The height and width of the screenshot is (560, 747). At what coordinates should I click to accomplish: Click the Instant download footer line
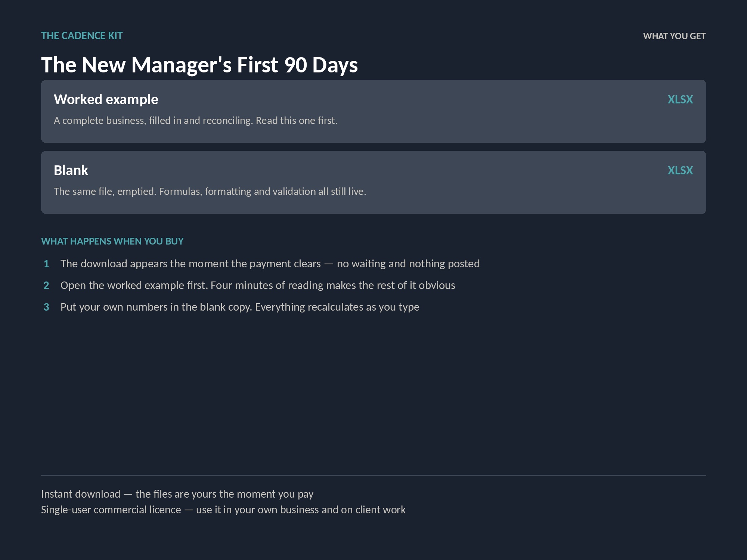coord(177,494)
